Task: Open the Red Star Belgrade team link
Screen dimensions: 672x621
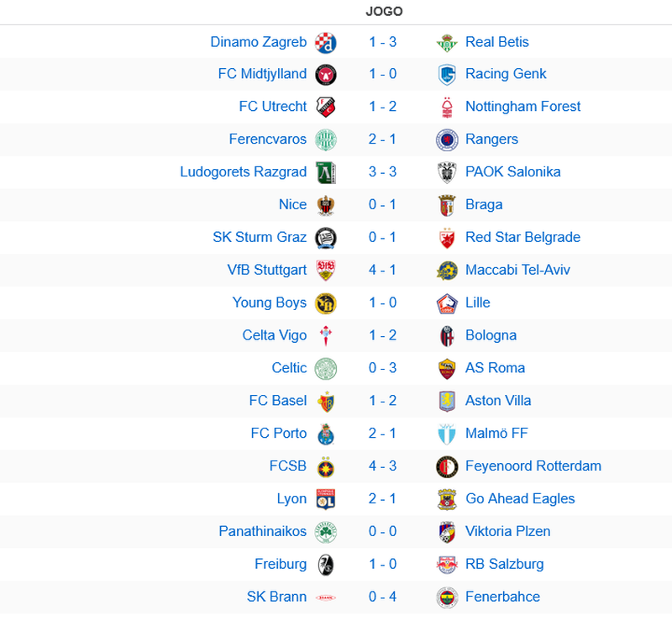Action: 522,237
